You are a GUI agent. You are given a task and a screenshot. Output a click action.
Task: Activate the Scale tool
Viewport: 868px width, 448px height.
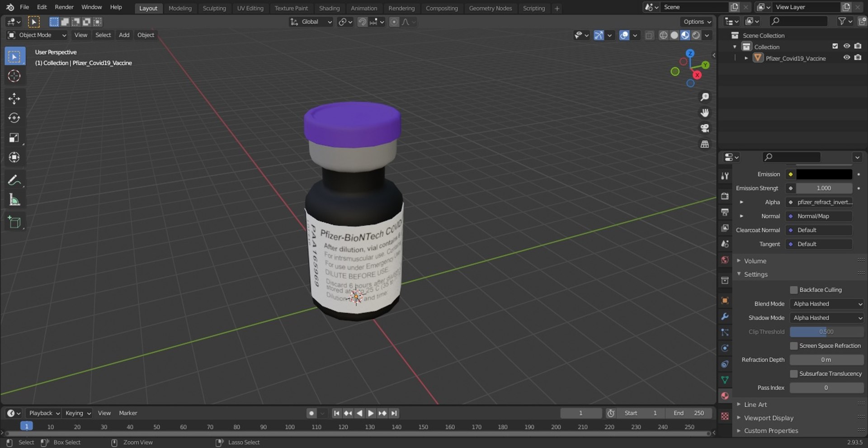(14, 138)
